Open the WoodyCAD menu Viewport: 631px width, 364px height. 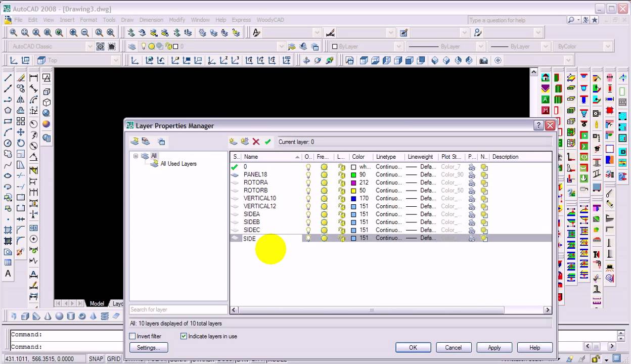point(271,20)
